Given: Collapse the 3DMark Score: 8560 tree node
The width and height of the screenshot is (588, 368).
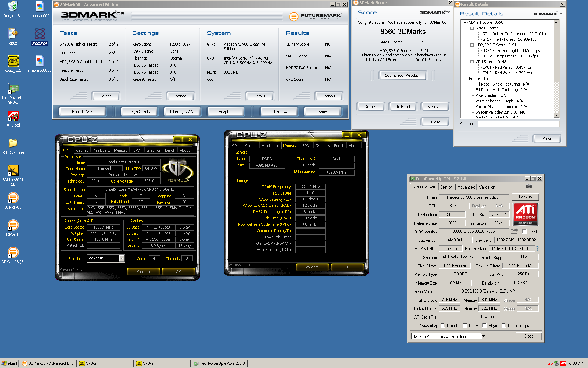Looking at the screenshot, I should coord(465,22).
